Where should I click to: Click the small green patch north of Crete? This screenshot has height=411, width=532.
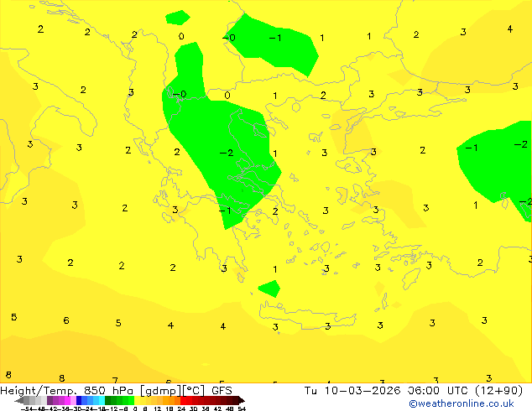point(269,289)
